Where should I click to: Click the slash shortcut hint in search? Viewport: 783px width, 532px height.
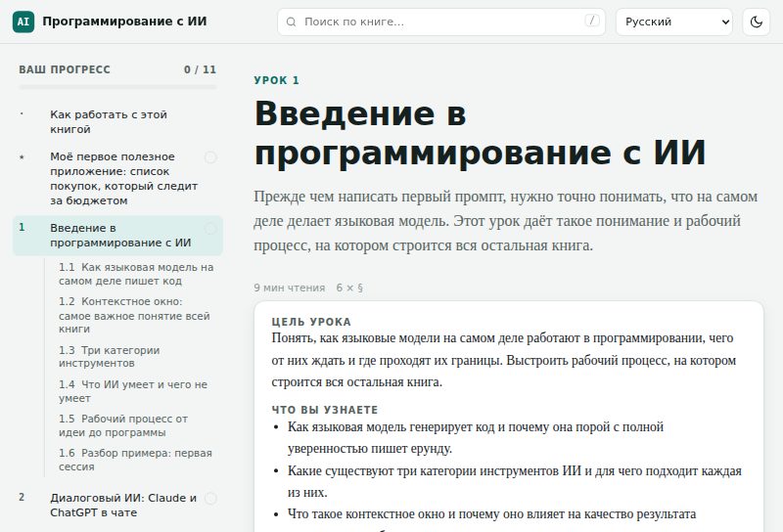[x=592, y=21]
